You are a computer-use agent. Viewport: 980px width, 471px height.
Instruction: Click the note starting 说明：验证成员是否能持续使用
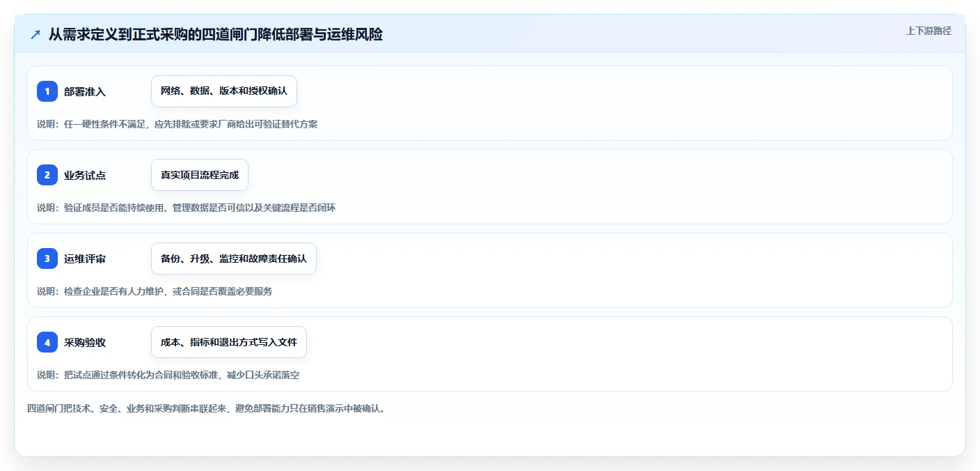click(187, 208)
